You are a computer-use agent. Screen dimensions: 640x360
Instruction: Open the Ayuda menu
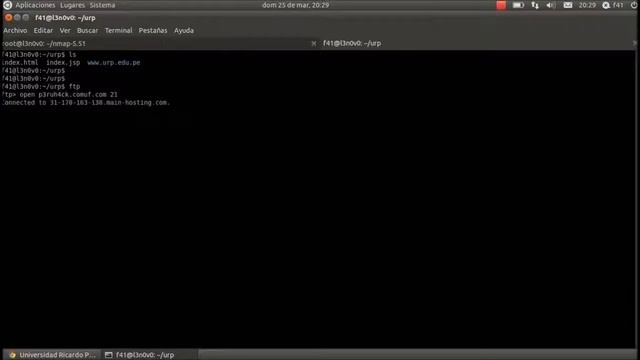click(x=184, y=31)
